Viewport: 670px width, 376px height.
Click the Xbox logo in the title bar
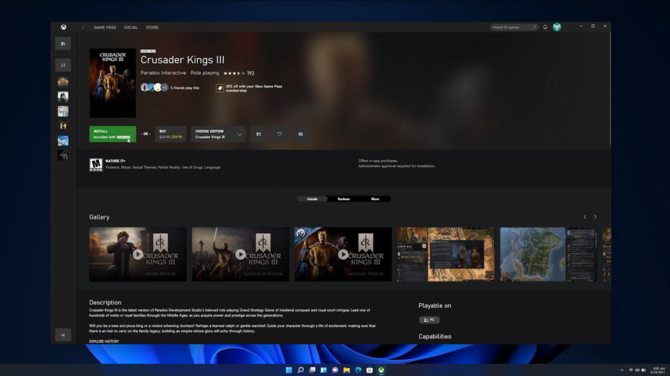(x=63, y=27)
